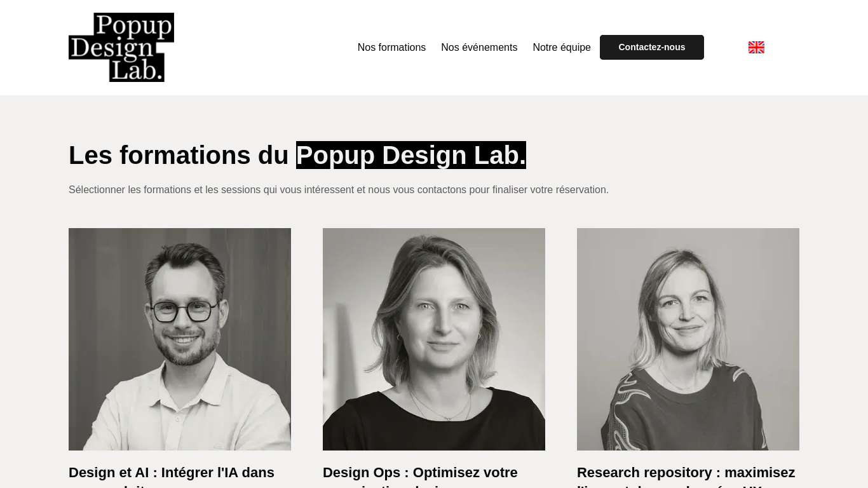Viewport: 868px width, 488px height.
Task: Switch language via the UK flag icon
Action: pyautogui.click(x=756, y=47)
